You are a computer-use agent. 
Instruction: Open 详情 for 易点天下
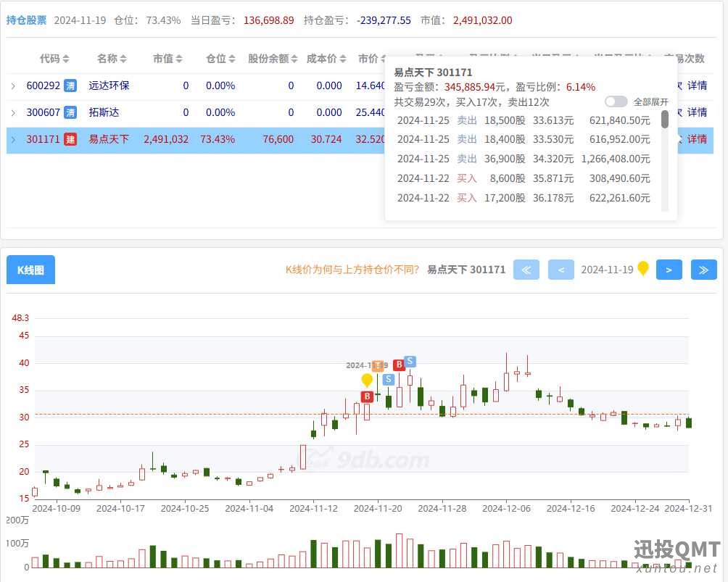tap(697, 140)
